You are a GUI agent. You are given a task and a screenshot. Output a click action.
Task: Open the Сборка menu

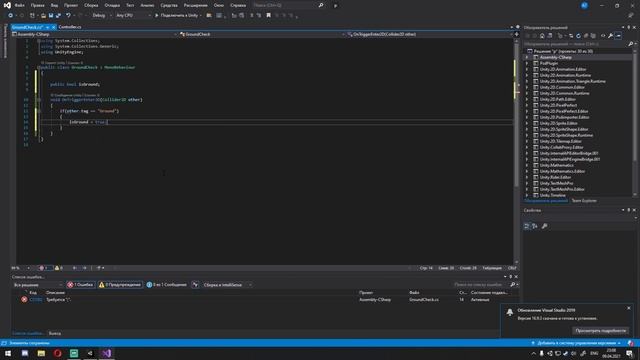point(91,5)
